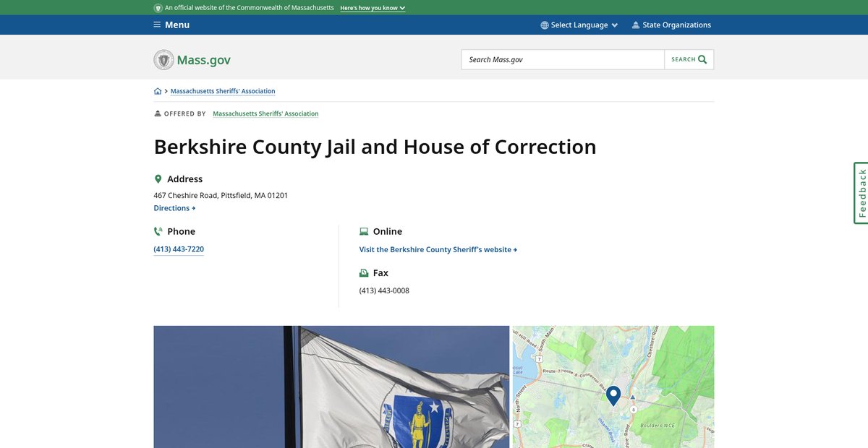
Task: Click the Mass.gov seal logo
Action: pos(164,60)
